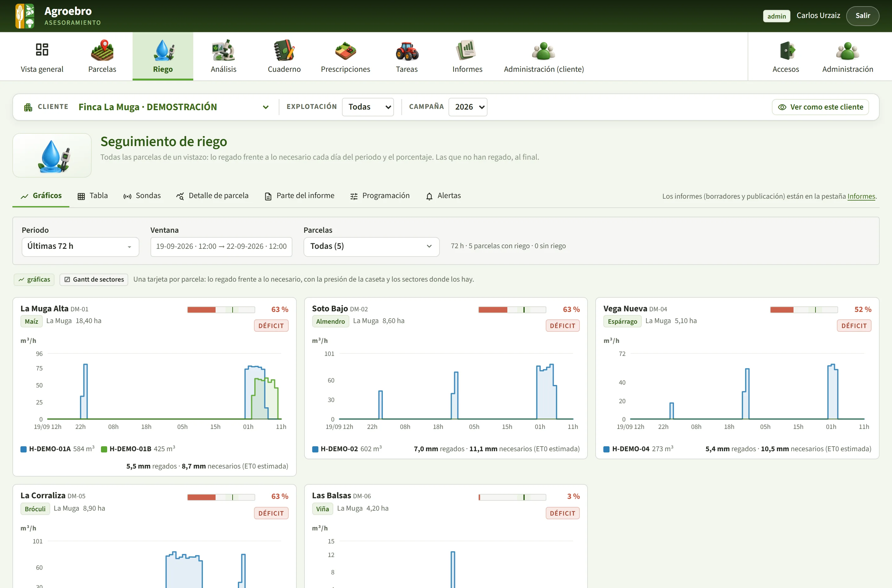892x588 pixels.
Task: Expand the Cliente selector Finca La Muga
Action: pos(174,107)
